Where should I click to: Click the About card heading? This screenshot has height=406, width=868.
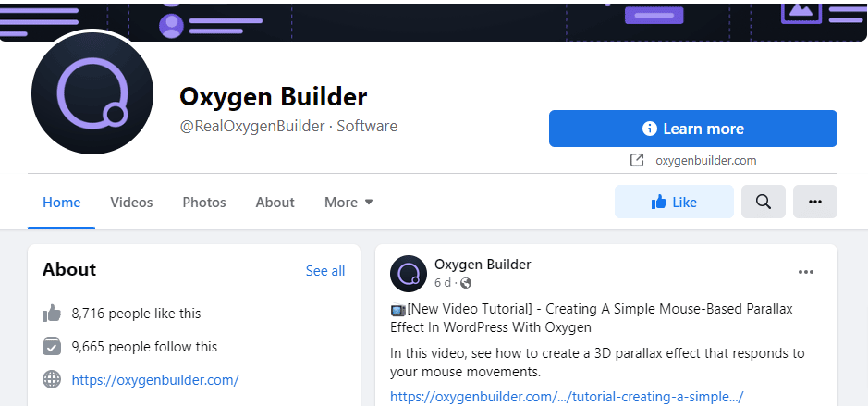(x=69, y=269)
